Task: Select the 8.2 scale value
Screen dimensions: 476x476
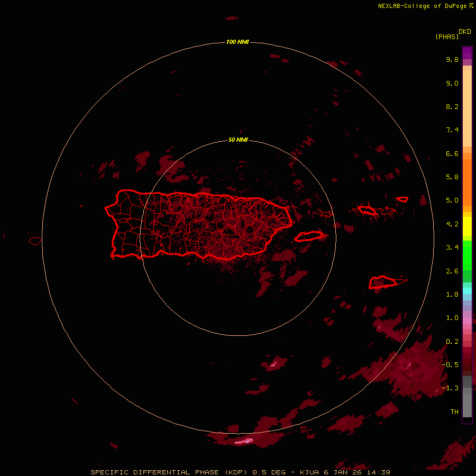Action: coord(452,106)
